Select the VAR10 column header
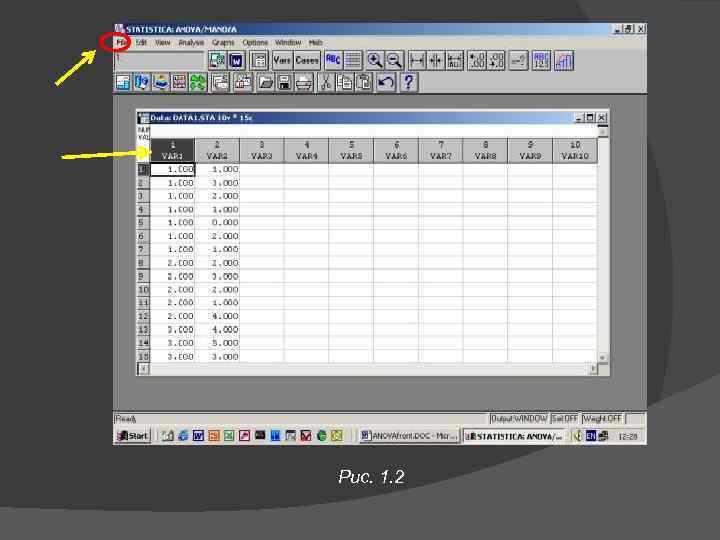720x540 pixels. pos(575,151)
